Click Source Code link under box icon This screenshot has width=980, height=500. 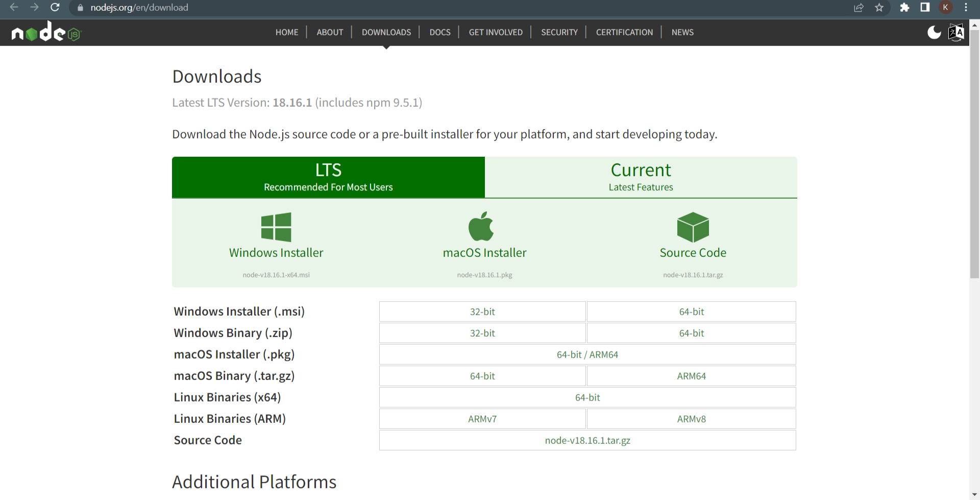[x=693, y=253]
